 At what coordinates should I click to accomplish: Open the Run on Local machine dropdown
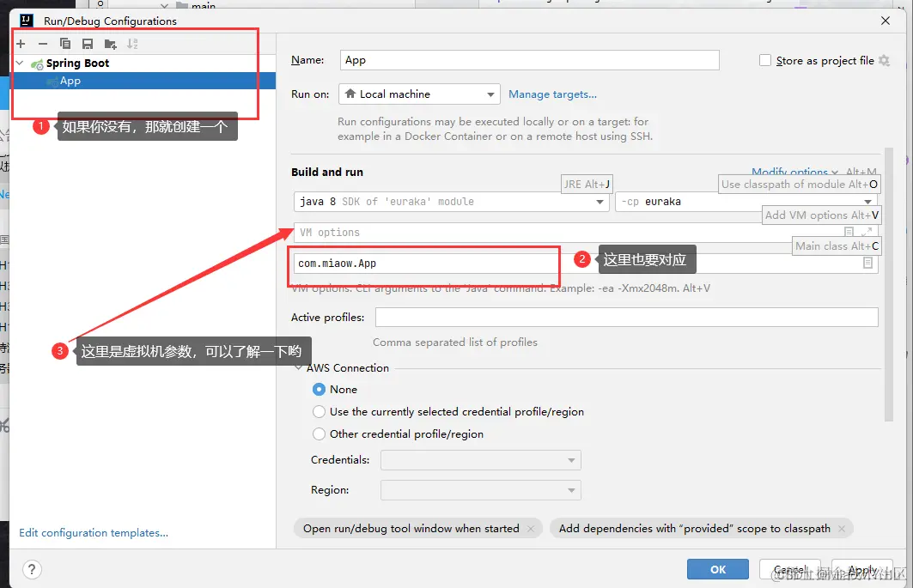[x=419, y=94]
